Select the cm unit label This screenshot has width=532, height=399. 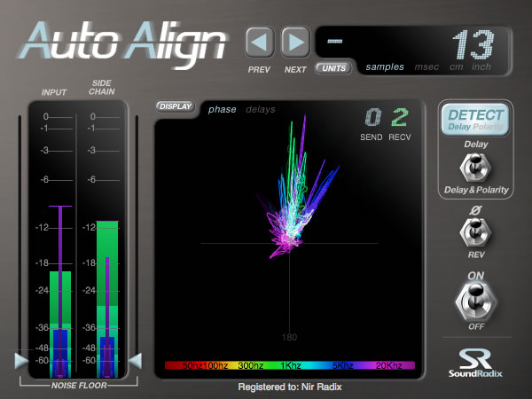point(456,66)
